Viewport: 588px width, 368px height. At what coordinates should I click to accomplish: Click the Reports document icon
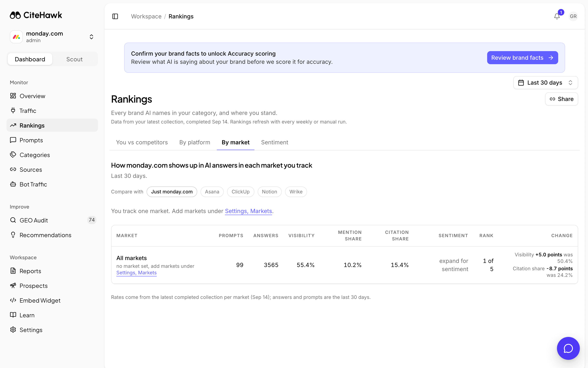pyautogui.click(x=13, y=271)
